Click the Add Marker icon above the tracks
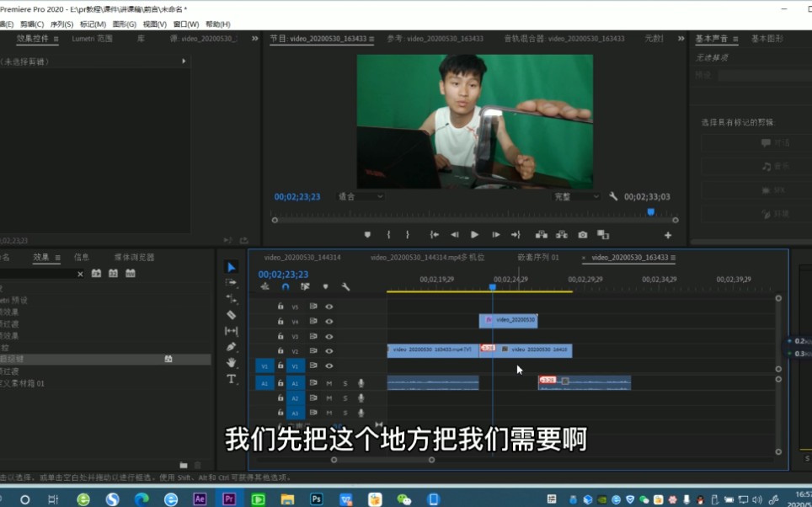 pos(325,287)
